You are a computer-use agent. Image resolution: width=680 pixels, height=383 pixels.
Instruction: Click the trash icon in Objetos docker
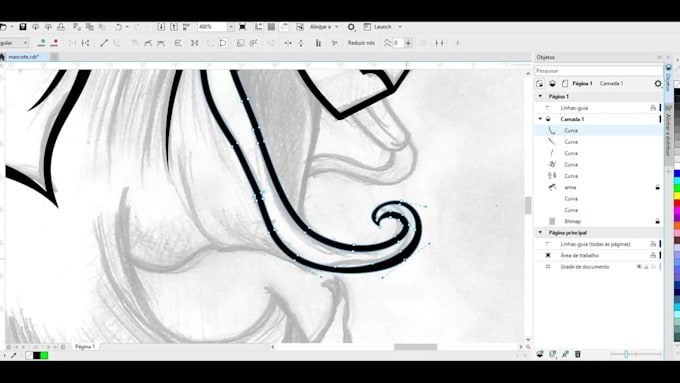[x=578, y=354]
